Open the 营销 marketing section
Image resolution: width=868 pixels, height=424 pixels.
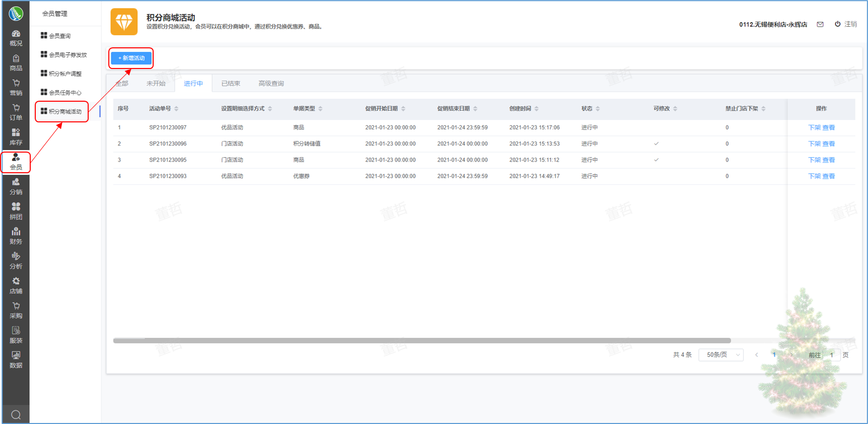tap(16, 88)
